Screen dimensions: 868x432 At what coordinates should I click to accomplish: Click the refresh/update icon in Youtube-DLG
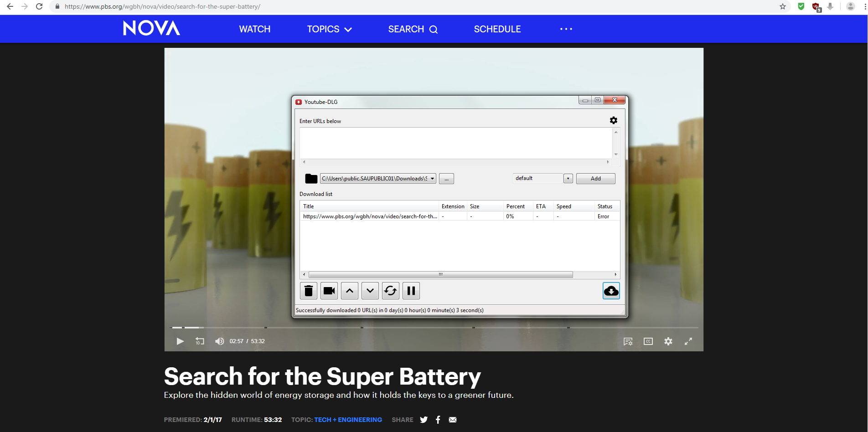(x=390, y=291)
